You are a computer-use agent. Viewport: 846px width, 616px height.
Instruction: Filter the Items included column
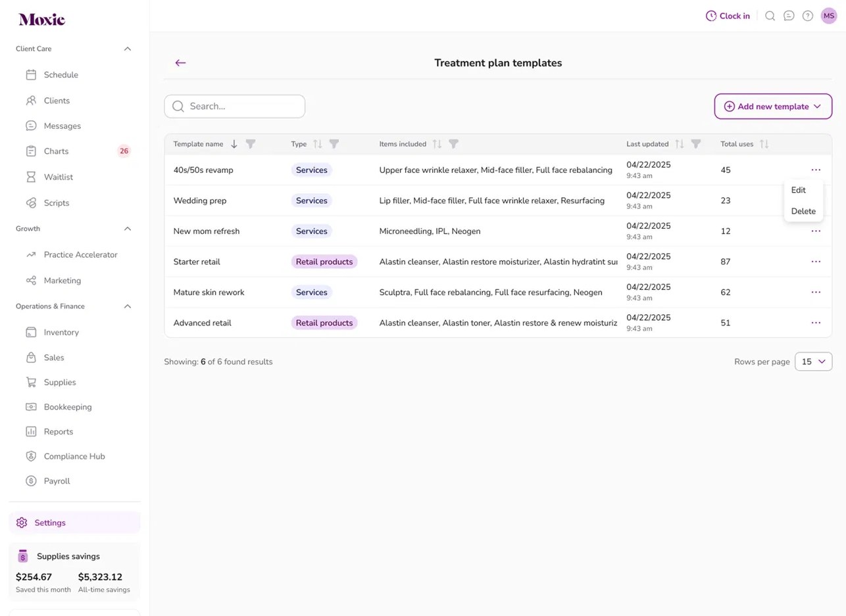(x=453, y=144)
